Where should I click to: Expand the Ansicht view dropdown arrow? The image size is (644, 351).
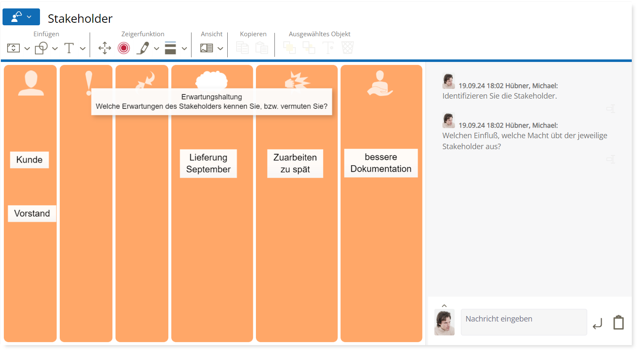[220, 48]
